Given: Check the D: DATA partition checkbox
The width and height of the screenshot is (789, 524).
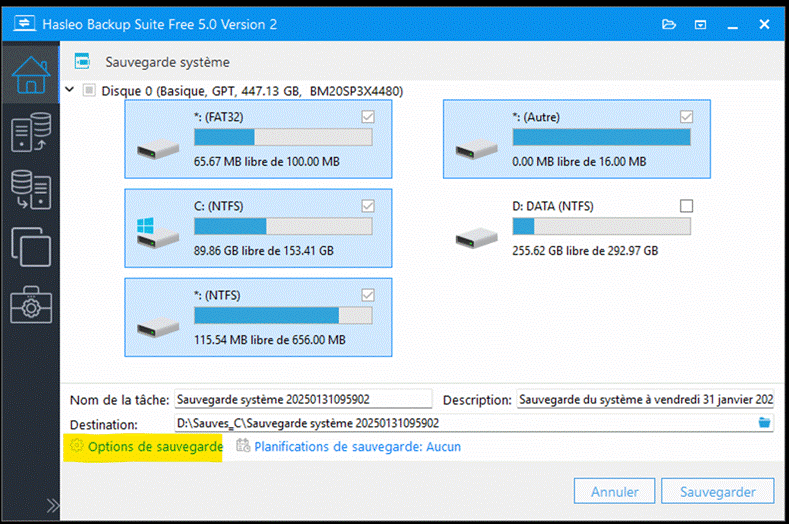Looking at the screenshot, I should [x=686, y=206].
